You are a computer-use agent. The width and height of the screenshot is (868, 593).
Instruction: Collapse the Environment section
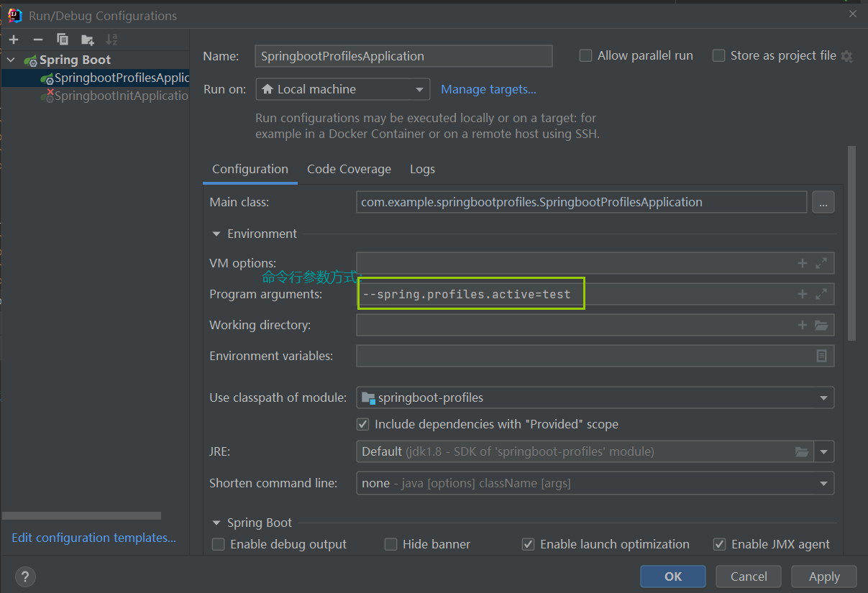[216, 234]
